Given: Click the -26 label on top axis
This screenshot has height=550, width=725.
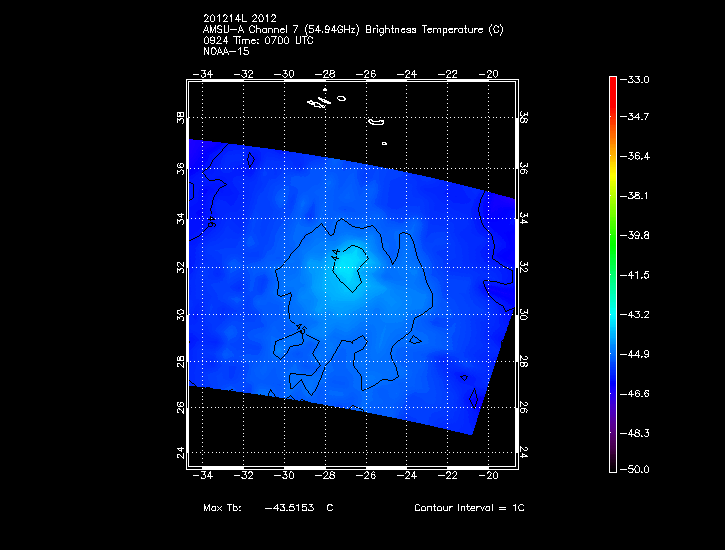Looking at the screenshot, I should pos(367,73).
